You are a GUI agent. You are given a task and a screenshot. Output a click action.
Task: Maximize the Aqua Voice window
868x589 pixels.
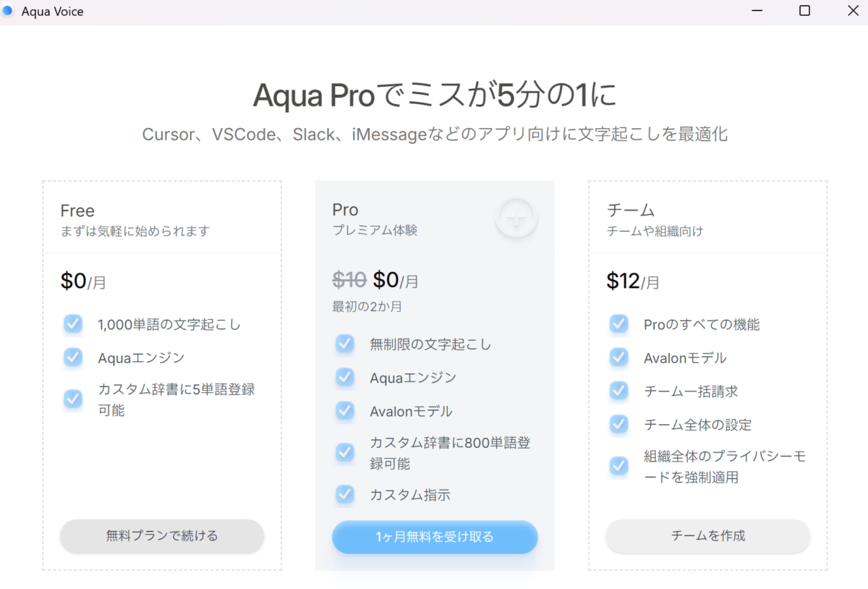(x=804, y=11)
